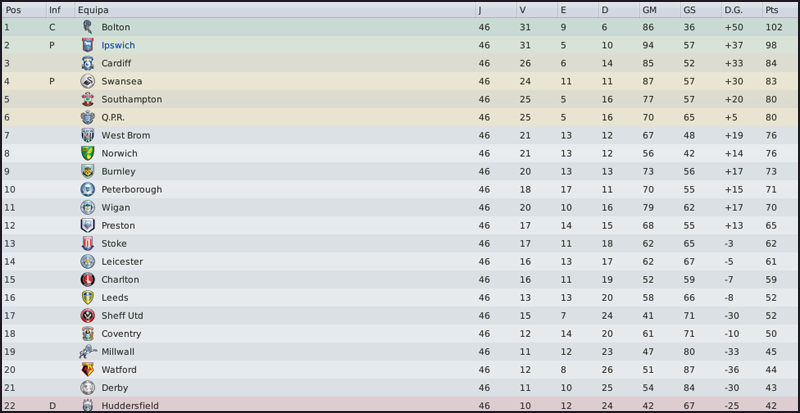Sort table by Pts column header
The width and height of the screenshot is (800, 413).
coord(771,10)
